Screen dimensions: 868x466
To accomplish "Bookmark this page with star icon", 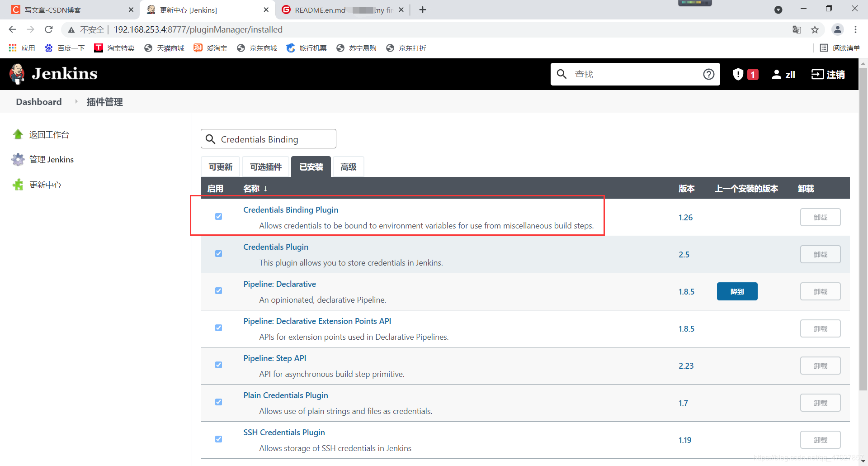I will pos(815,29).
